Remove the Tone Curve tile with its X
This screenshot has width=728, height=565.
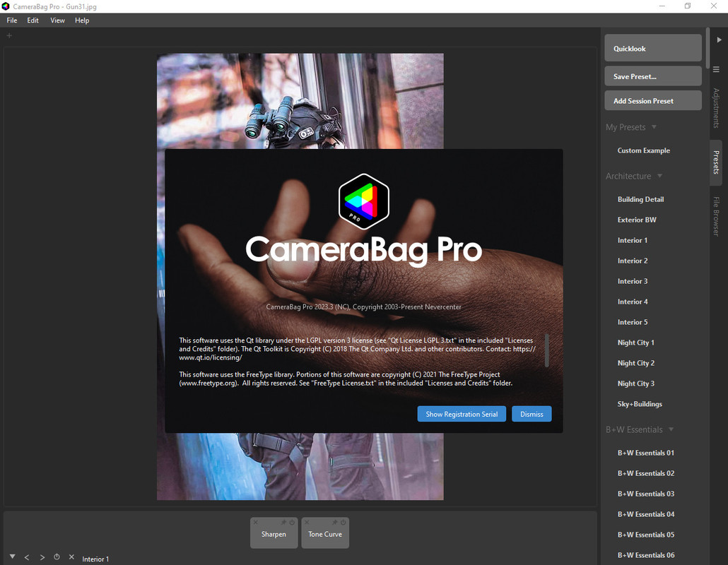307,523
